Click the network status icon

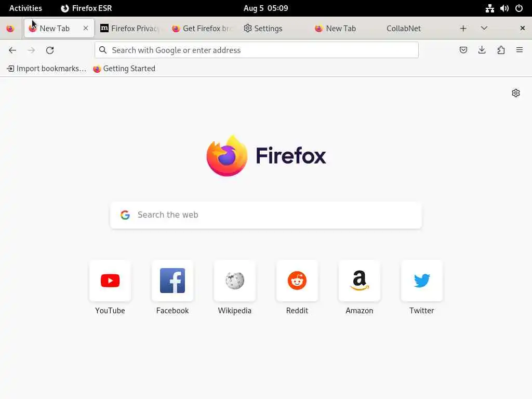[x=489, y=8]
